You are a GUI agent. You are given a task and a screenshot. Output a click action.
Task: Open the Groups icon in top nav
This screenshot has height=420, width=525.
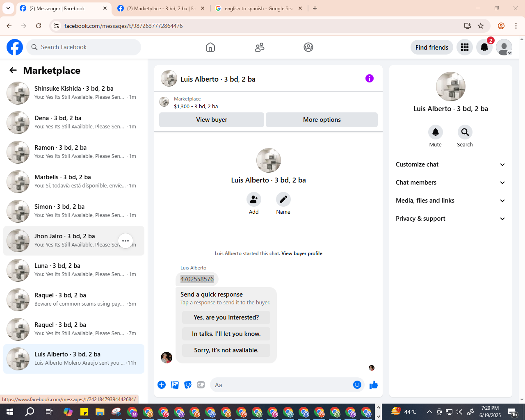click(x=308, y=47)
